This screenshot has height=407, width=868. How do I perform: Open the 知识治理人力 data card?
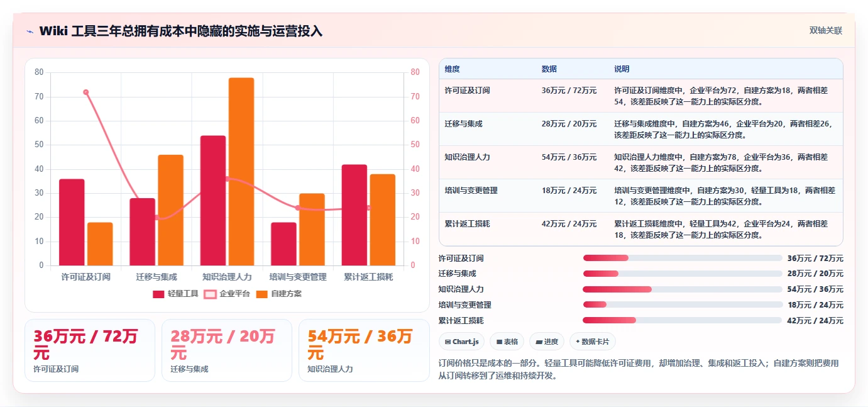coord(364,350)
